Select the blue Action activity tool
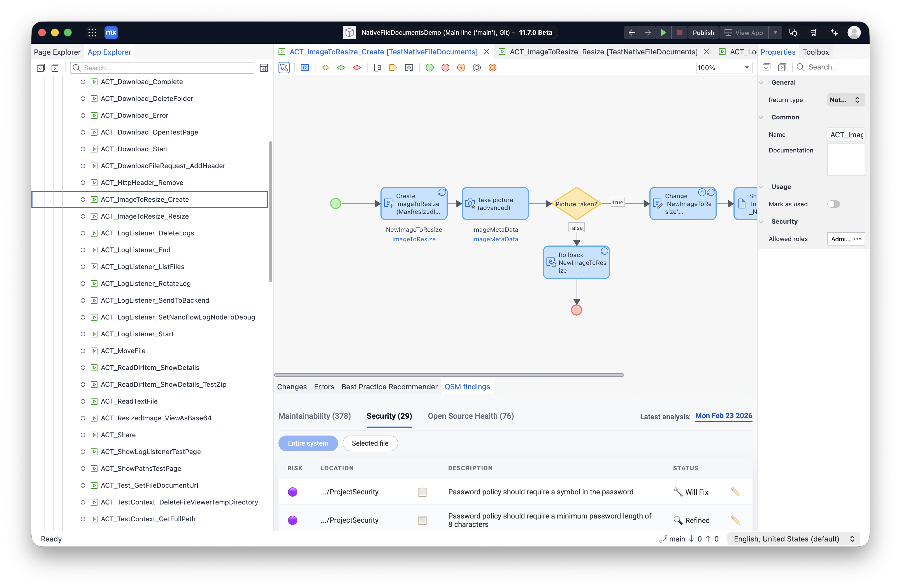The width and height of the screenshot is (901, 588). (305, 68)
